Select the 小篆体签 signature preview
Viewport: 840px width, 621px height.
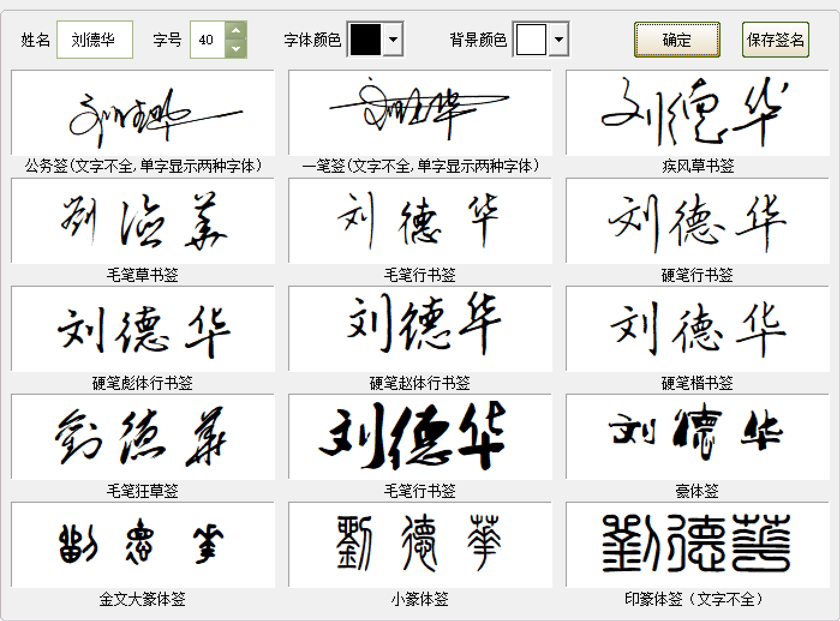point(420,545)
